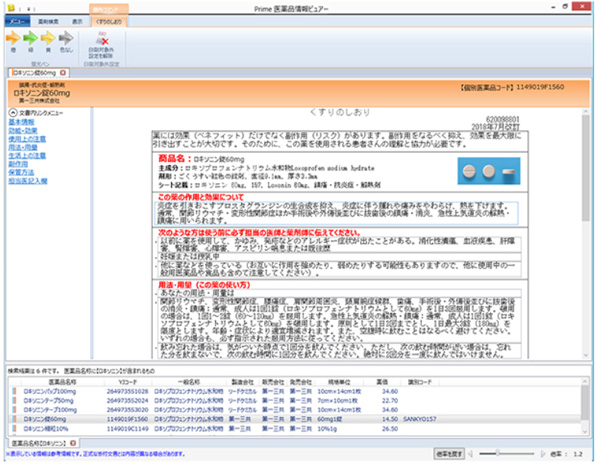Close the ロキソニン錠60mg document tab
The width and height of the screenshot is (596, 465).
[x=63, y=73]
